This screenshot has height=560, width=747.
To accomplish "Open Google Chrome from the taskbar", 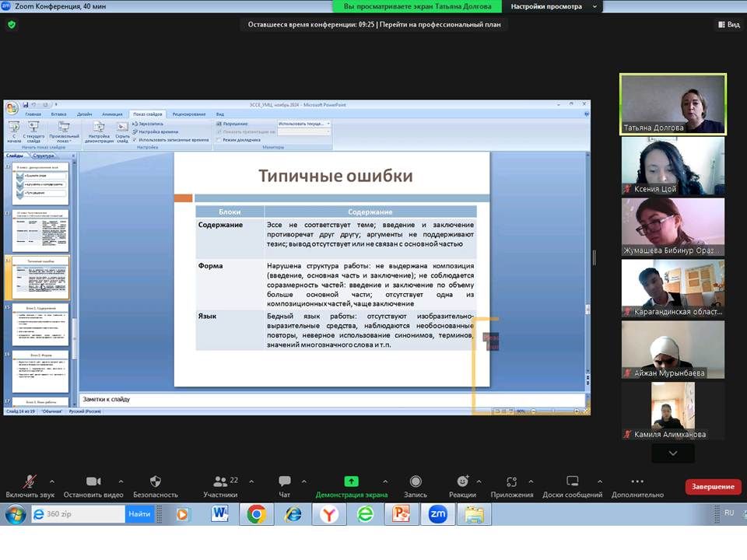I will click(256, 514).
